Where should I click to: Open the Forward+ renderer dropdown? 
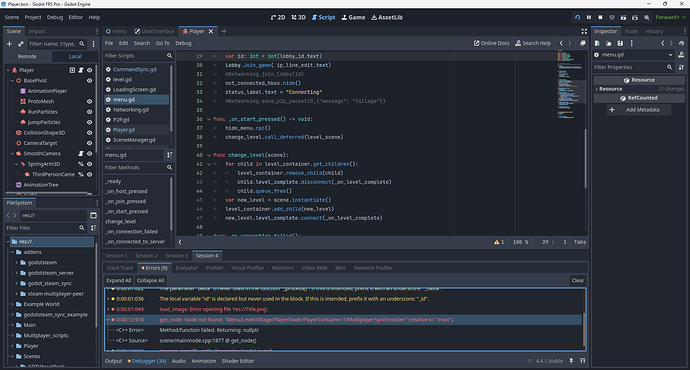tap(670, 18)
